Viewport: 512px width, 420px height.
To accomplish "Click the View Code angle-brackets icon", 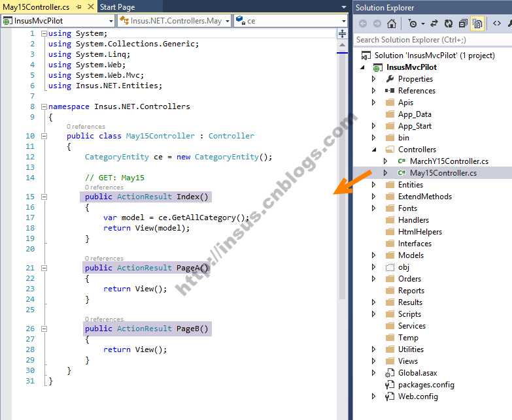I will pos(497,24).
